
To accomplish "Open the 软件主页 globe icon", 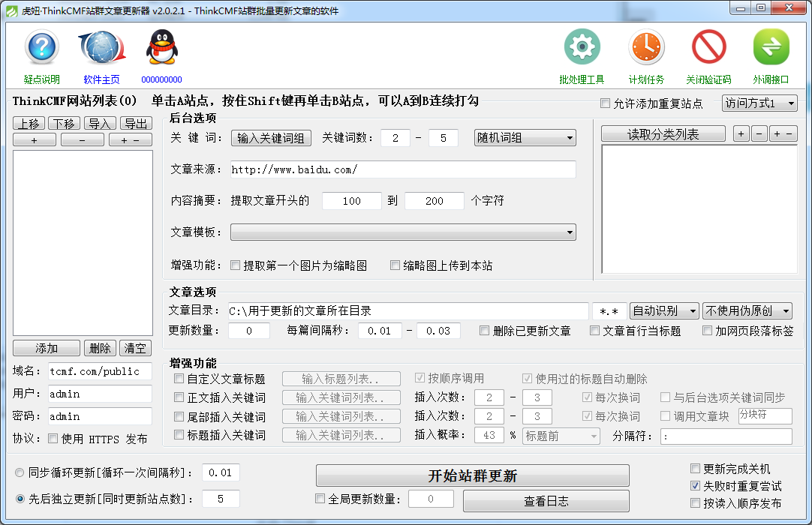I will click(x=102, y=47).
